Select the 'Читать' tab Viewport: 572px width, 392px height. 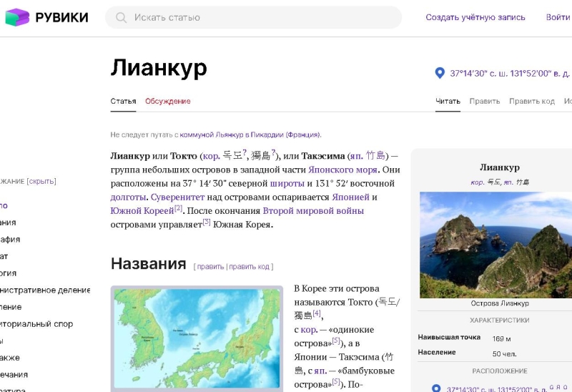pyautogui.click(x=448, y=101)
